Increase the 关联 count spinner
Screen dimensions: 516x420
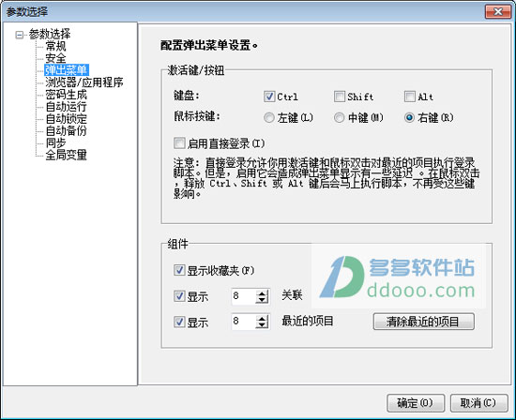point(262,293)
